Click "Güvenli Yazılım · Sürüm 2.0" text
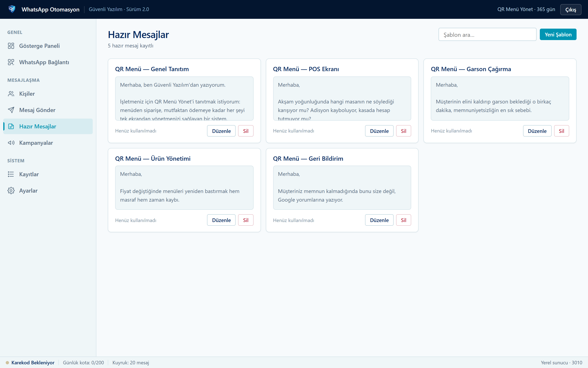The image size is (588, 368). click(x=119, y=9)
